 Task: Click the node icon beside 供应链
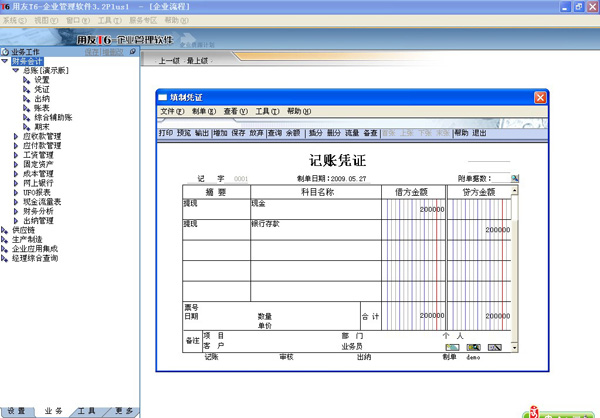[5, 230]
